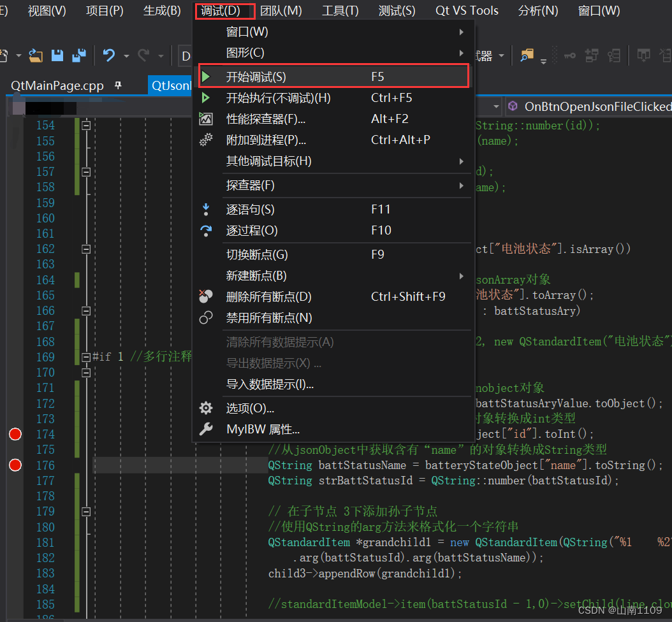The image size is (672, 622).
Task: Click the 附加到进程 gears icon
Action: (x=206, y=140)
